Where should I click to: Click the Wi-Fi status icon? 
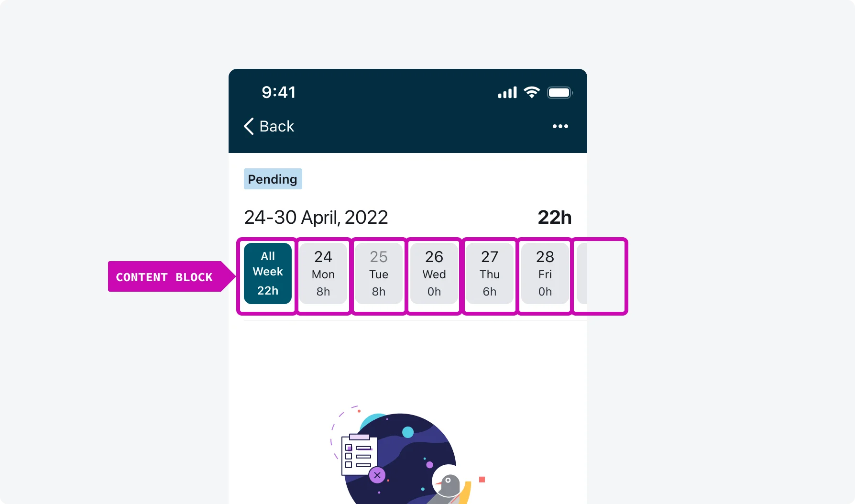pyautogui.click(x=532, y=92)
